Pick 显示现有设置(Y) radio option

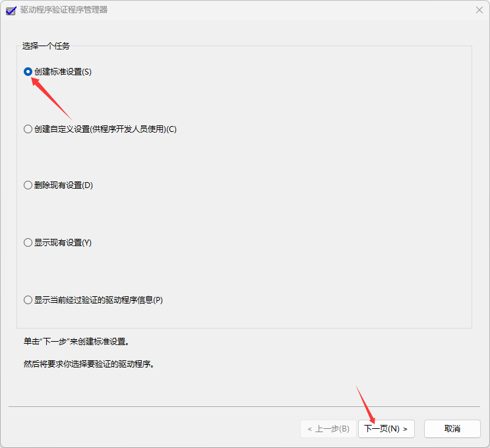(57, 243)
